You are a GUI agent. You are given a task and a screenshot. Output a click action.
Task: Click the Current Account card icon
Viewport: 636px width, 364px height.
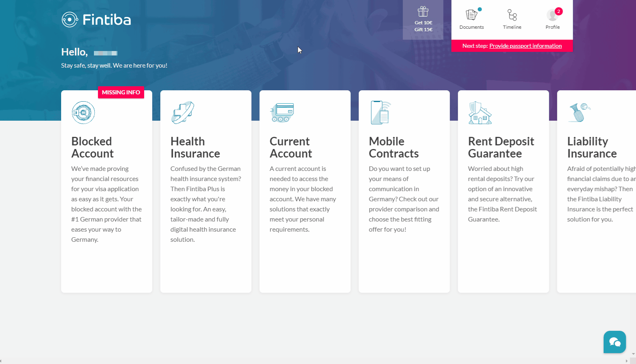click(282, 113)
